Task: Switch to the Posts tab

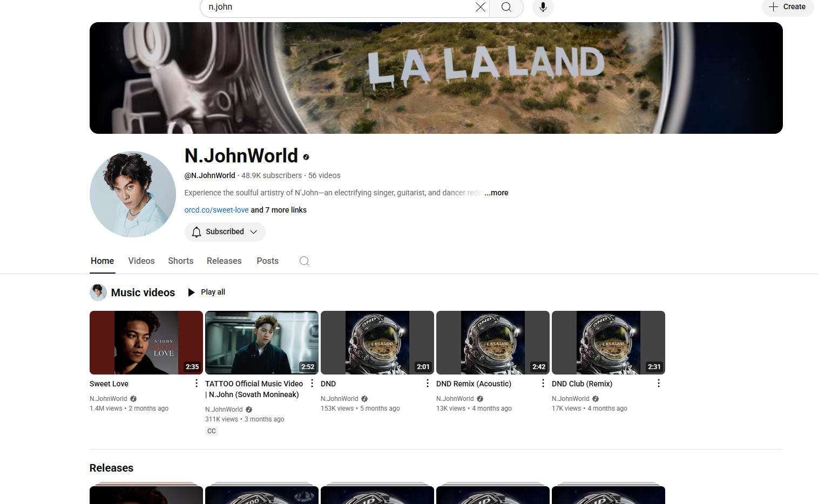Action: tap(268, 261)
